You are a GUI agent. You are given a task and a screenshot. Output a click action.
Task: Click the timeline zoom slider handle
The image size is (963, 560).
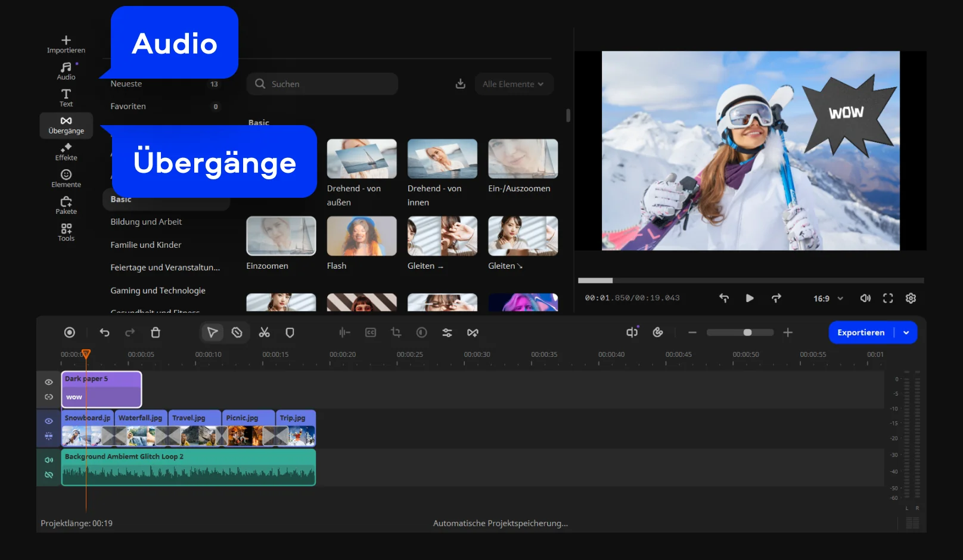pos(747,332)
